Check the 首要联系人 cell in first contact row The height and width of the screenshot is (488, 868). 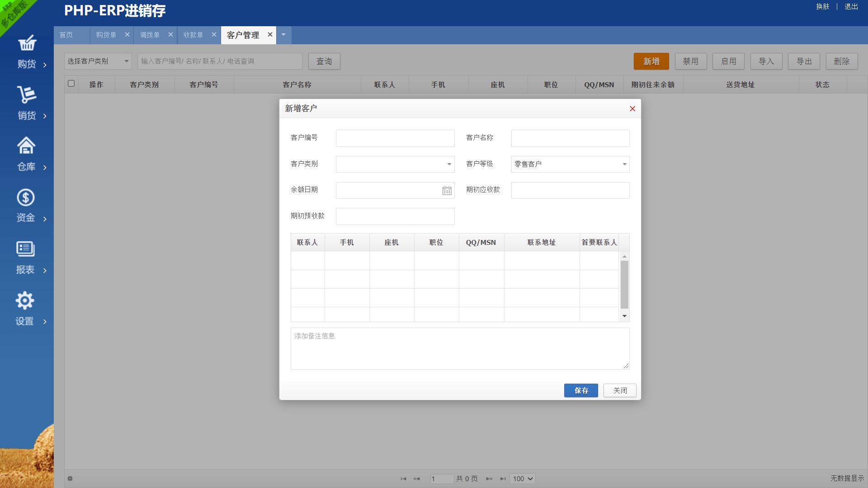(x=599, y=261)
